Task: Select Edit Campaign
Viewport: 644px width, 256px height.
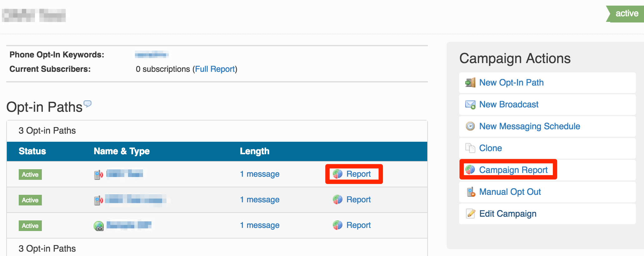Action: [508, 214]
